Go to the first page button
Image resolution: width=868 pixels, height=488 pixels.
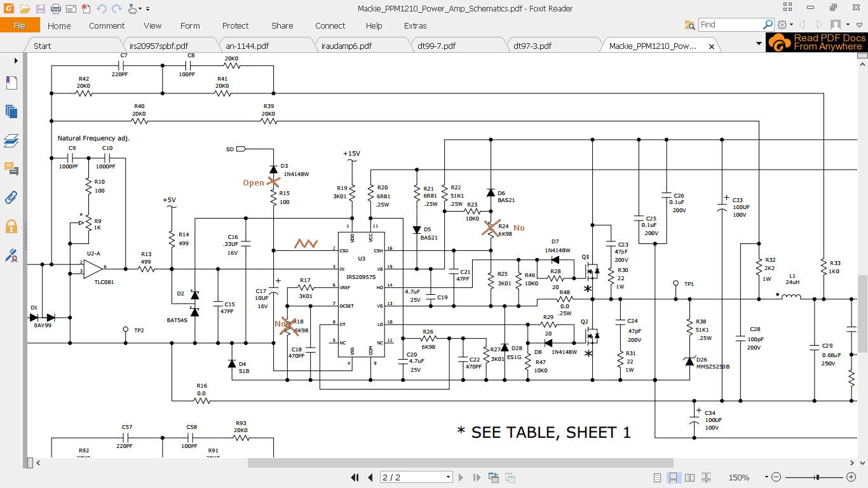pos(356,477)
